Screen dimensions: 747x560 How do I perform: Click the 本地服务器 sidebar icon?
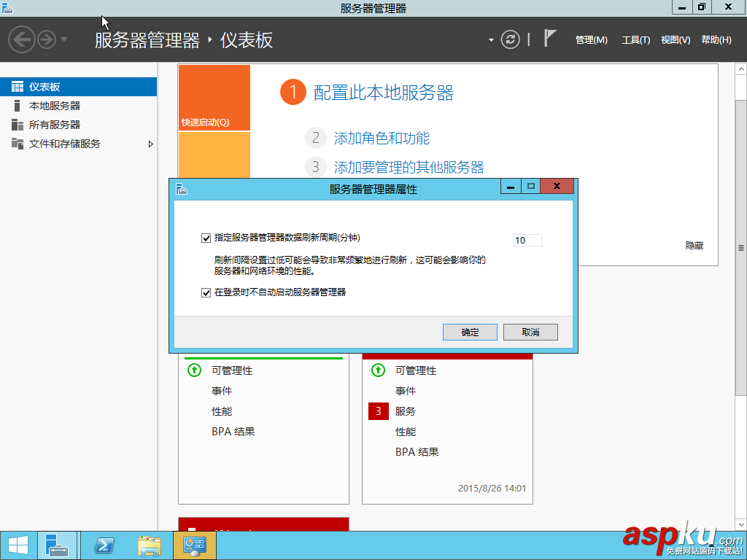[18, 106]
